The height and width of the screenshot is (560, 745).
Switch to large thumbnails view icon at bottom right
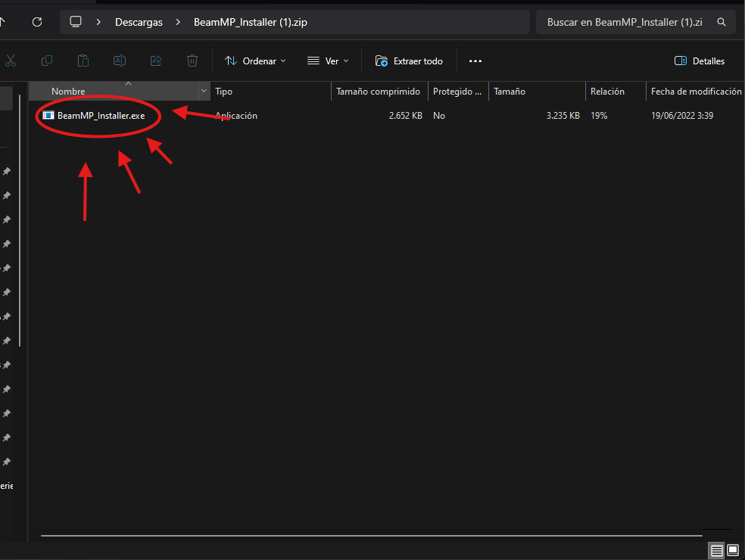click(733, 550)
